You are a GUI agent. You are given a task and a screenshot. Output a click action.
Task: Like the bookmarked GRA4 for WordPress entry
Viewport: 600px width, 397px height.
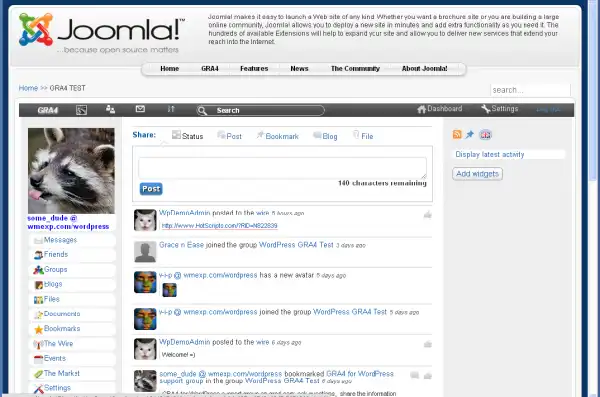(427, 376)
